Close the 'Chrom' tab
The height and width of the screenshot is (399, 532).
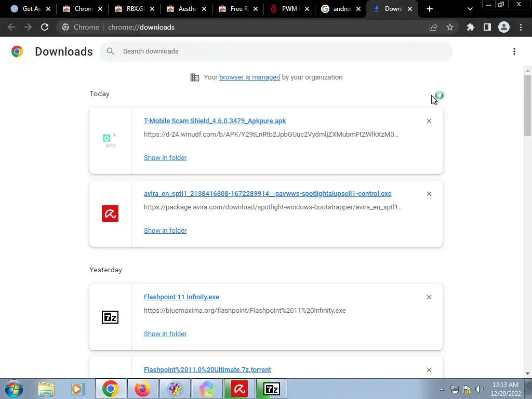(100, 9)
